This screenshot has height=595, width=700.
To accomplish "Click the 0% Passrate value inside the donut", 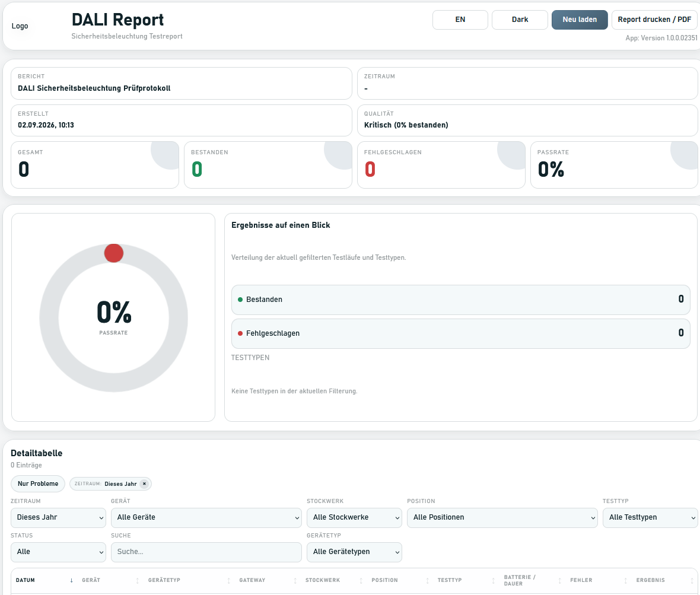I will pyautogui.click(x=114, y=311).
